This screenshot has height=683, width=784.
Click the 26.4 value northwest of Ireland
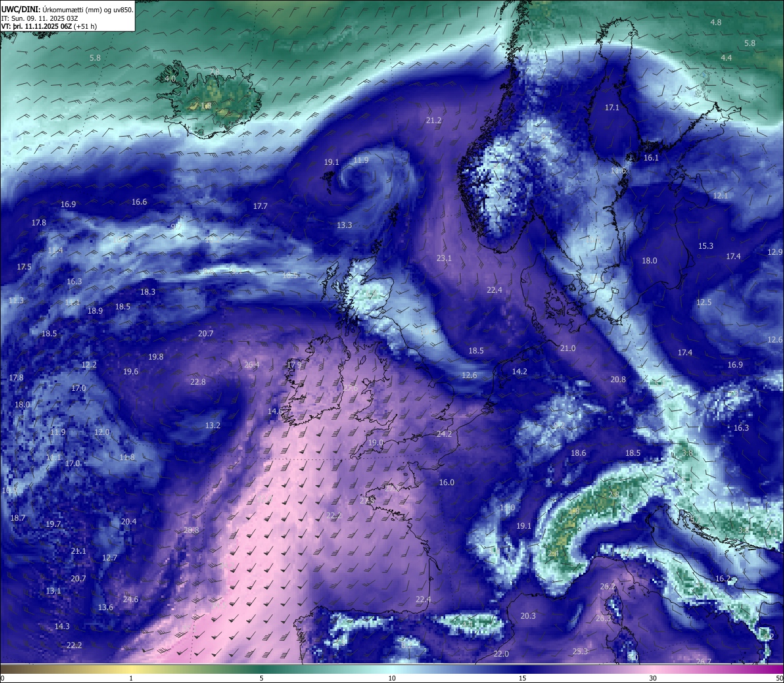[x=252, y=364]
